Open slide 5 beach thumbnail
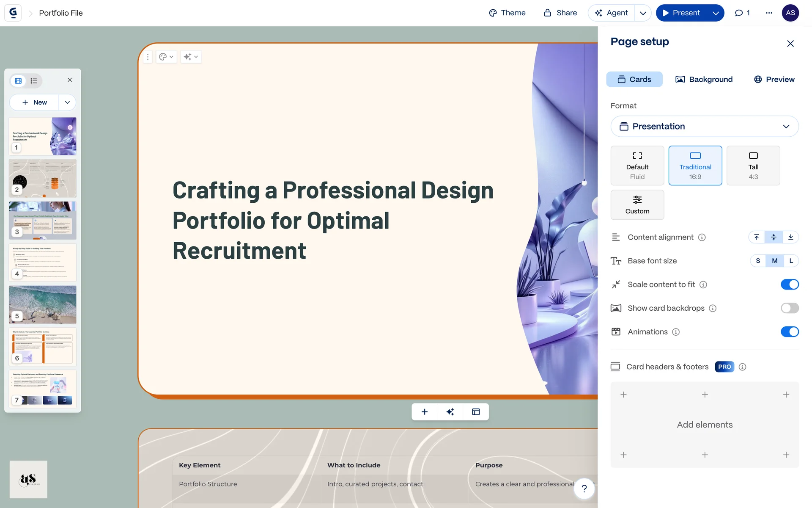 pyautogui.click(x=43, y=304)
